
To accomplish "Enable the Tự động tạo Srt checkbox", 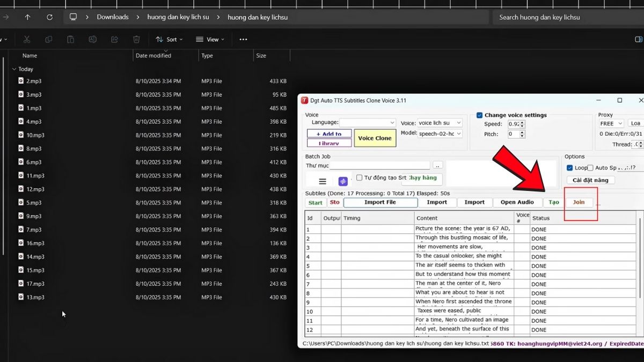I will (360, 178).
